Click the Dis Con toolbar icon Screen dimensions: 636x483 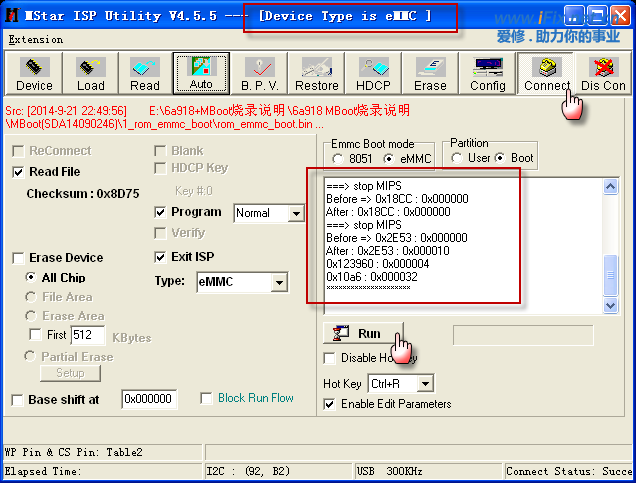(603, 73)
